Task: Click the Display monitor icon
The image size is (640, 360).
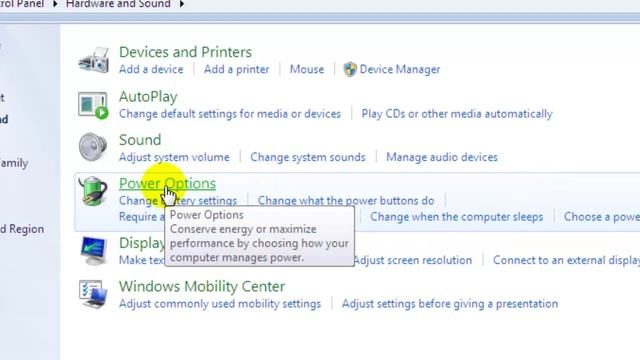Action: point(94,251)
